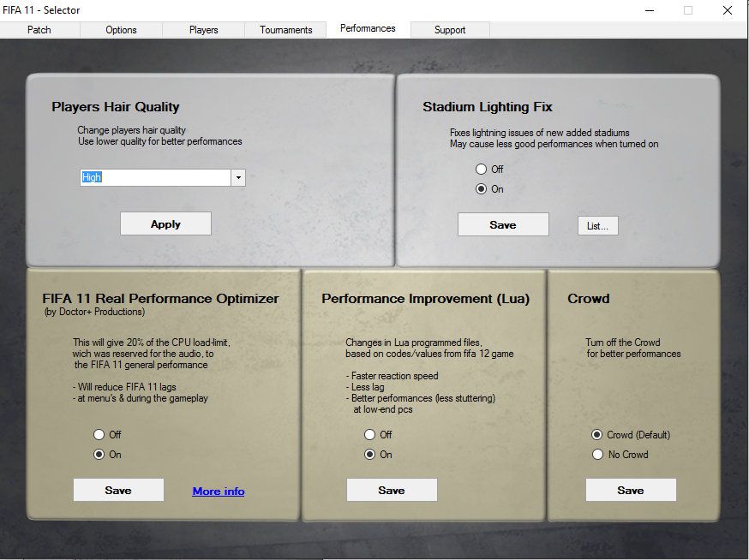Save the Crowd setting
The height and width of the screenshot is (560, 749).
coord(631,490)
